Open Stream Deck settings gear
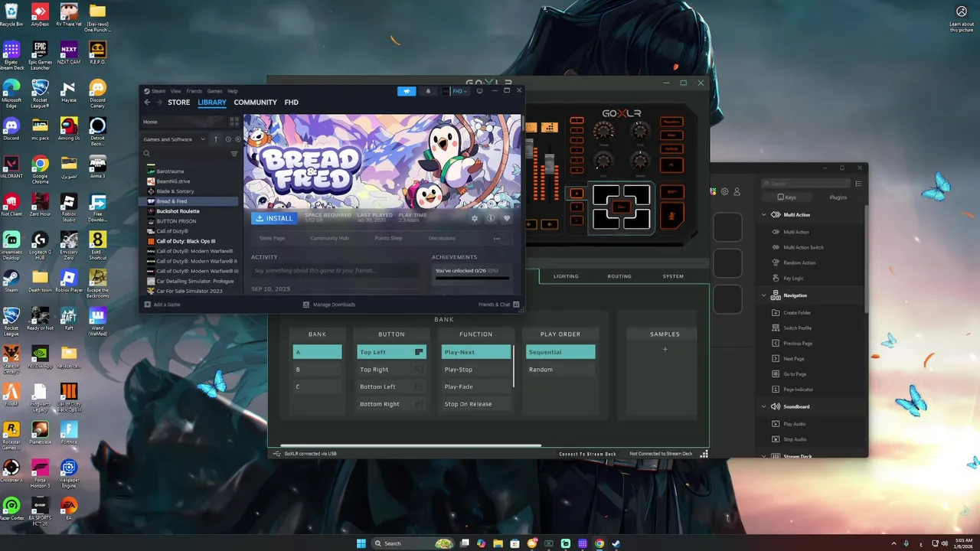The width and height of the screenshot is (980, 551). (725, 191)
